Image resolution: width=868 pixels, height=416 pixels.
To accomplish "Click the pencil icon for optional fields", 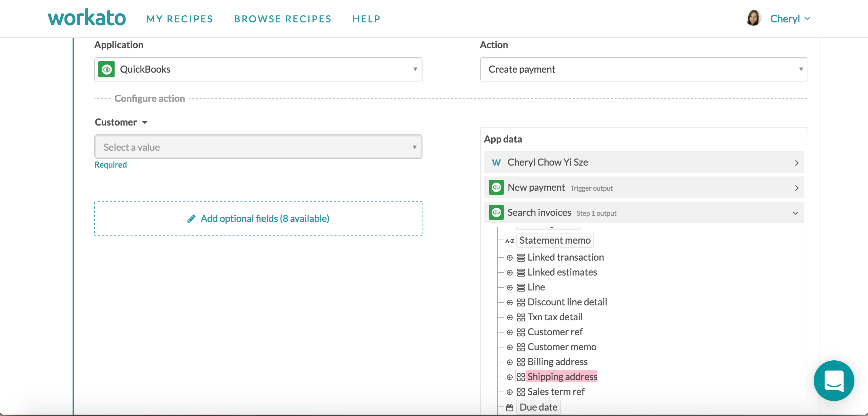I will (x=191, y=219).
